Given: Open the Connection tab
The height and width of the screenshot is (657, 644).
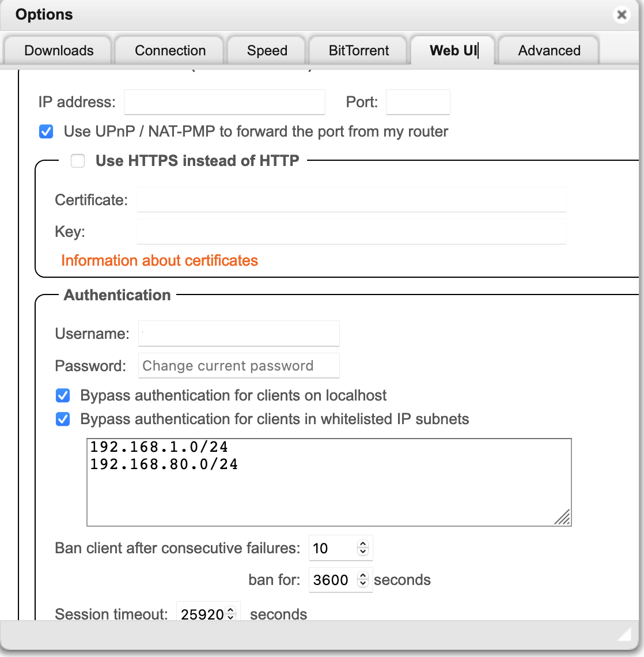Looking at the screenshot, I should click(x=169, y=51).
